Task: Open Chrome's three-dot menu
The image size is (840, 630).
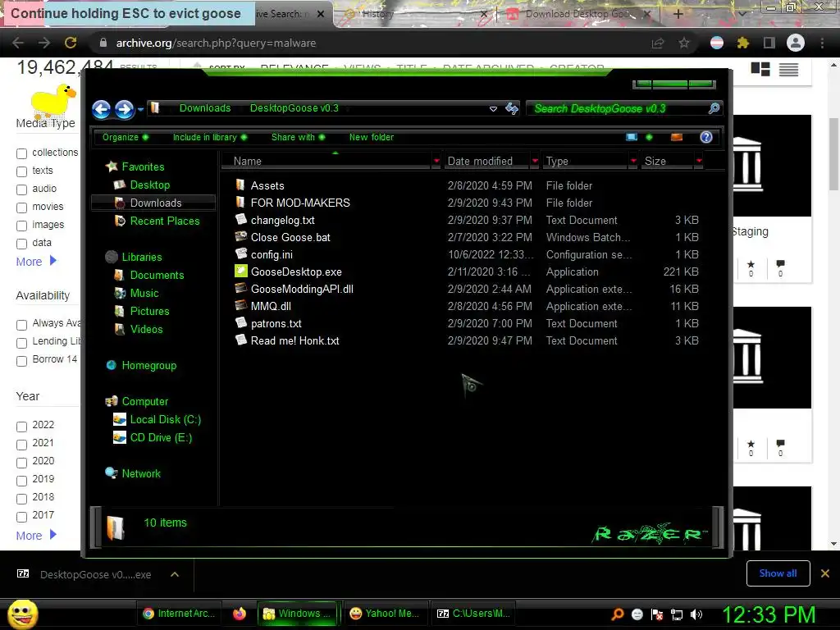Action: tap(822, 43)
